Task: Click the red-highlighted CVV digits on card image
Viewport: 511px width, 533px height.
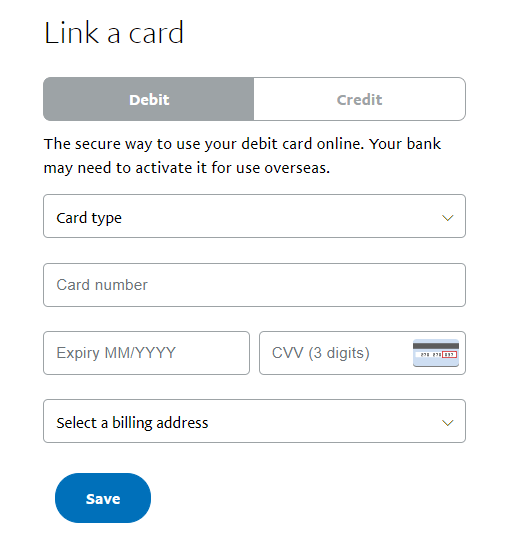Action: [449, 355]
